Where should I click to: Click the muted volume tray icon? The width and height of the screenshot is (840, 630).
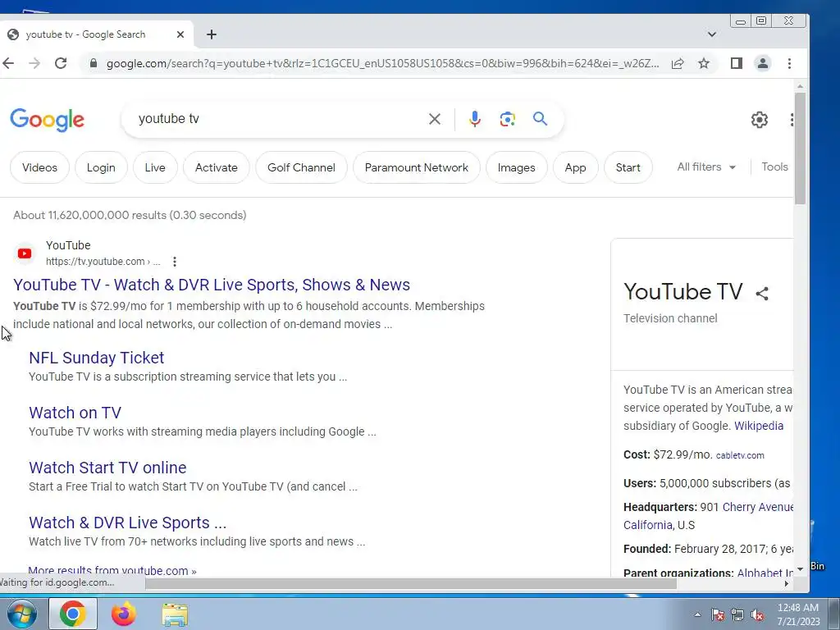point(757,615)
